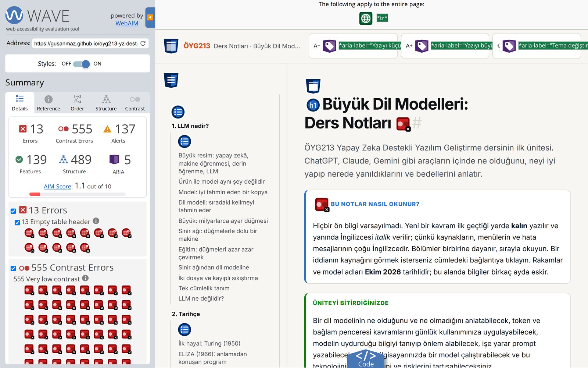588x368 pixels.
Task: Open the Code panel button
Action: coord(366,359)
